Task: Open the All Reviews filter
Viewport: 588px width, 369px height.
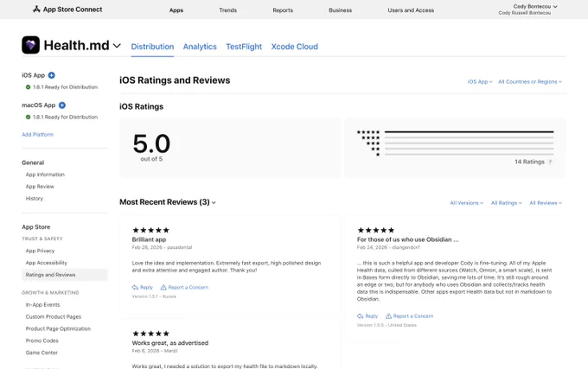Action: point(546,203)
